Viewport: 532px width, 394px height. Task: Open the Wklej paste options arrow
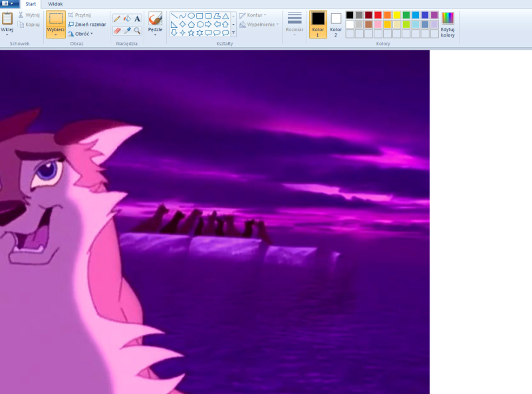[x=7, y=35]
